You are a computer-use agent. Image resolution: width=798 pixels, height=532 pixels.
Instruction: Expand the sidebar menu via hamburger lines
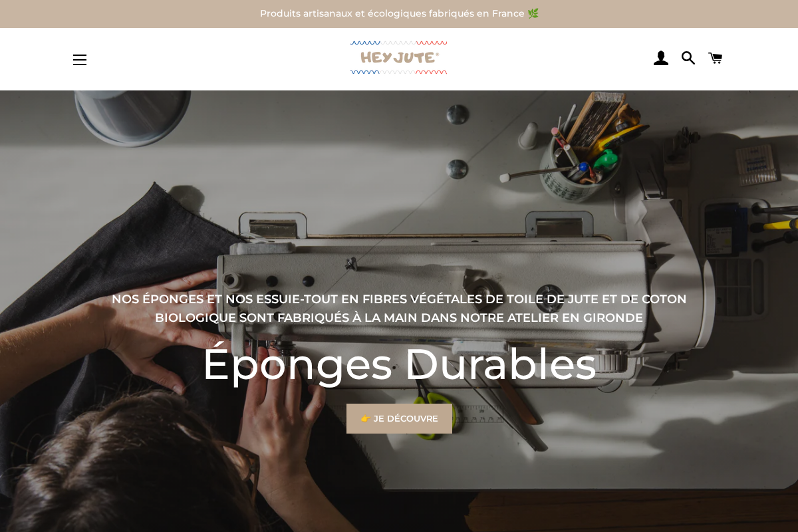click(80, 60)
